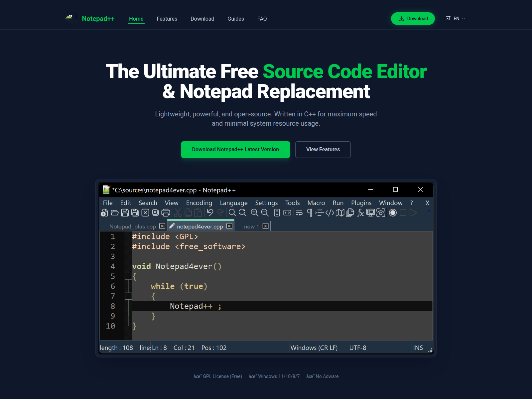The height and width of the screenshot is (399, 532).
Task: Expand the toolbar overflow chevron
Action: click(x=429, y=211)
